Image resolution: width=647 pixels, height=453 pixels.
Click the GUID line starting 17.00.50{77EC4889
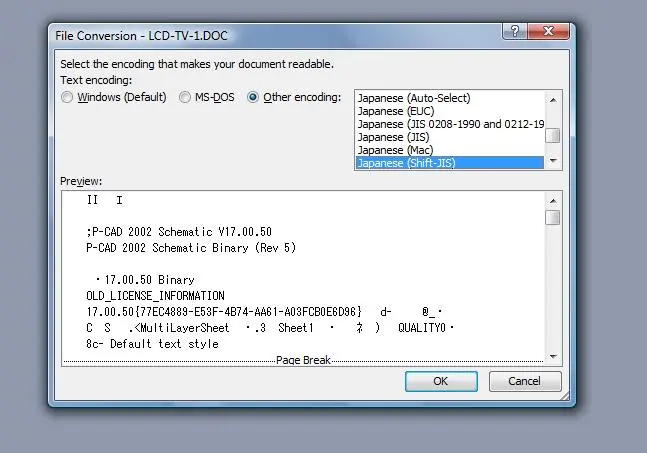click(224, 312)
